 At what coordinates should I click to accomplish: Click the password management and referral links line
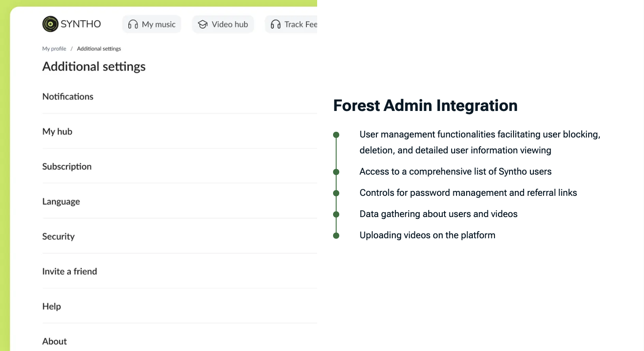point(468,193)
